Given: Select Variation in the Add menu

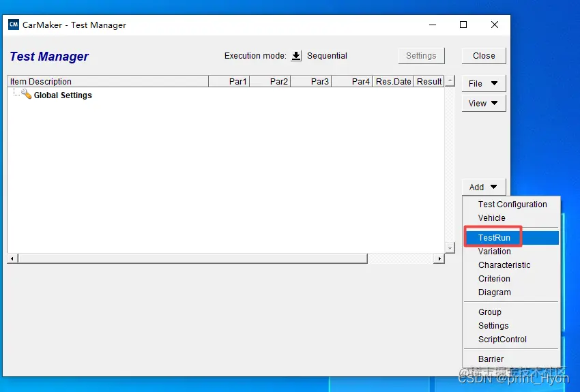Looking at the screenshot, I should click(x=511, y=252).
